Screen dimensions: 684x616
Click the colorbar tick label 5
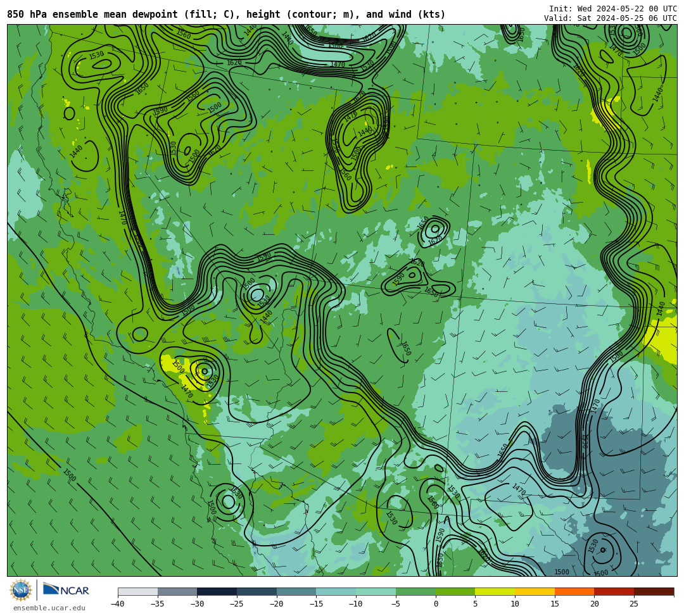pyautogui.click(x=475, y=604)
